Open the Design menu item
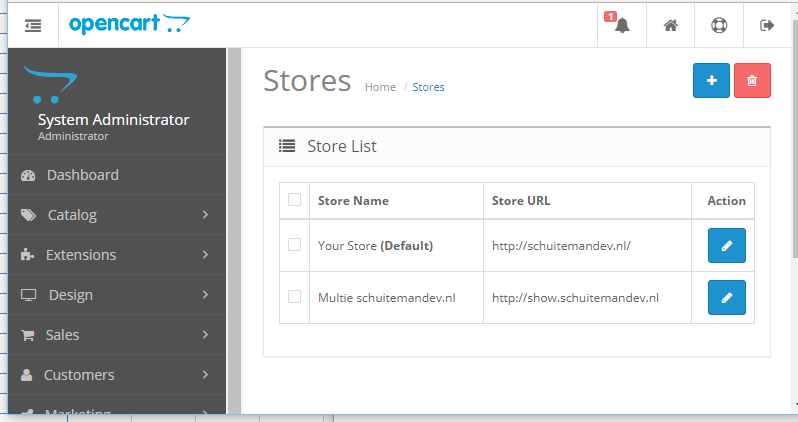The height and width of the screenshot is (422, 798). pos(117,295)
